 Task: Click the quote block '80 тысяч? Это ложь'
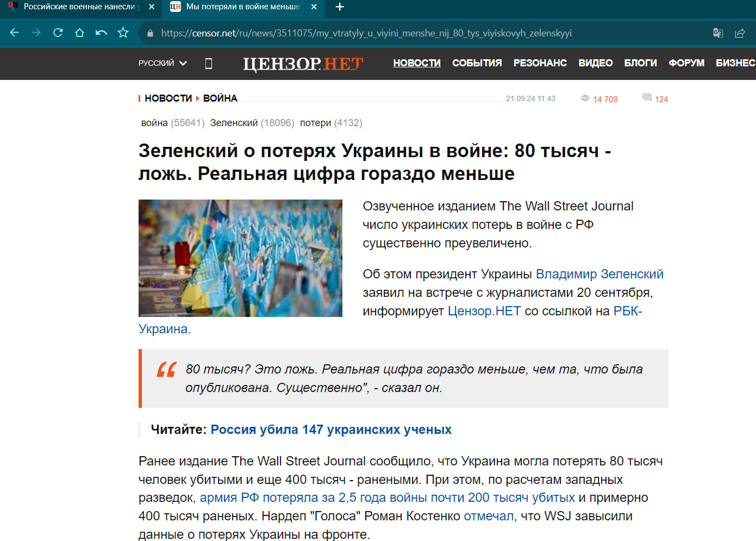click(403, 378)
